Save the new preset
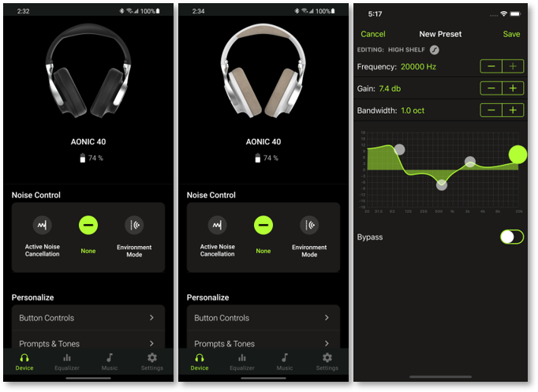 (x=511, y=34)
